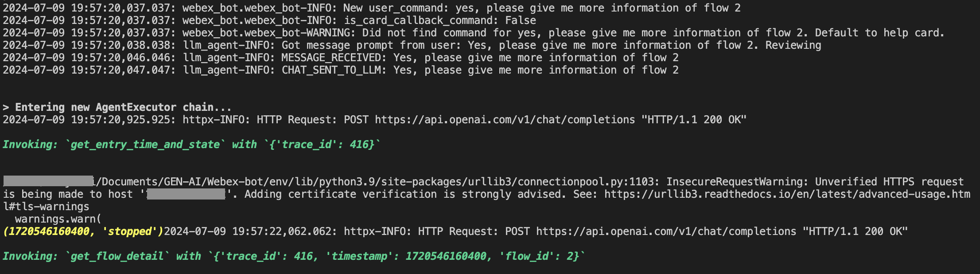Click the 'l#tls-warnings' wrapped URL fragment

click(46, 207)
